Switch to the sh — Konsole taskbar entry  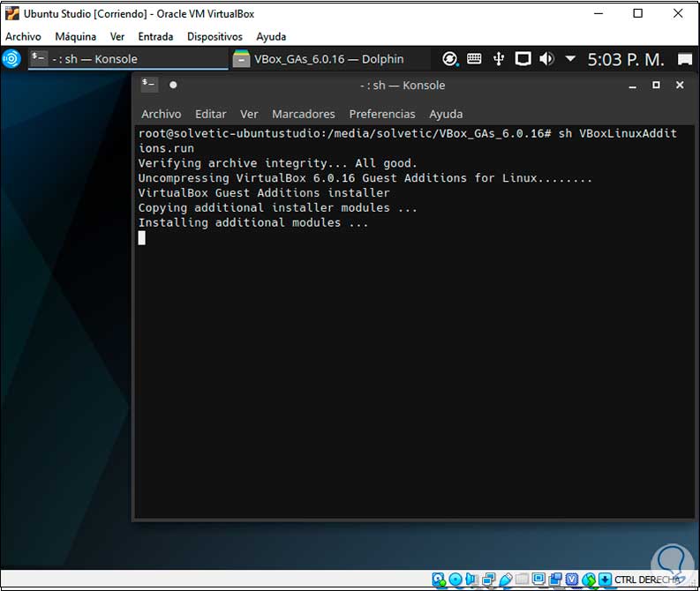pyautogui.click(x=128, y=59)
